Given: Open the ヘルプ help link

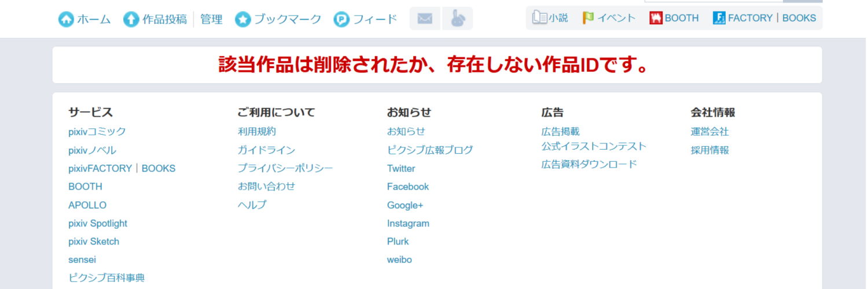Looking at the screenshot, I should coord(252,205).
